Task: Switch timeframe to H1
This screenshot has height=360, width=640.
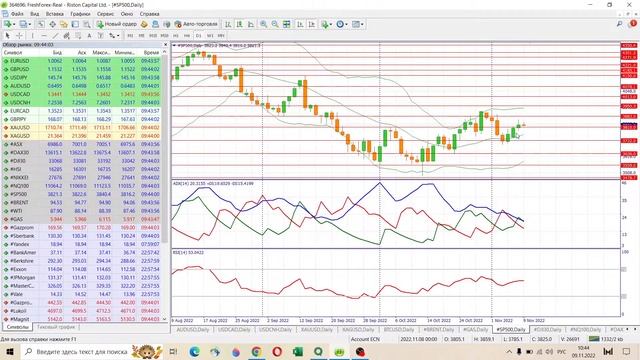Action: click(176, 36)
